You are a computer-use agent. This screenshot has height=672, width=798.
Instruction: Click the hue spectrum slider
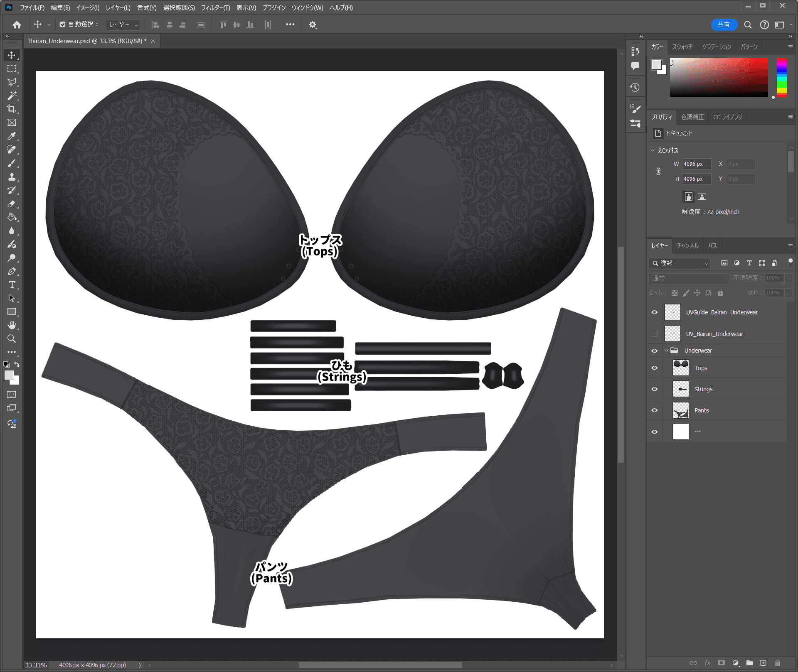click(x=781, y=78)
